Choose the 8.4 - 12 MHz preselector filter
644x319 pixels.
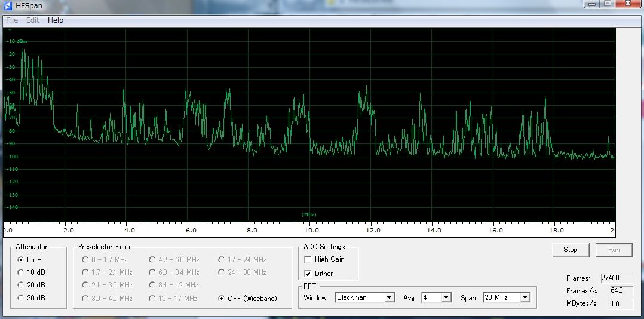pos(173,284)
